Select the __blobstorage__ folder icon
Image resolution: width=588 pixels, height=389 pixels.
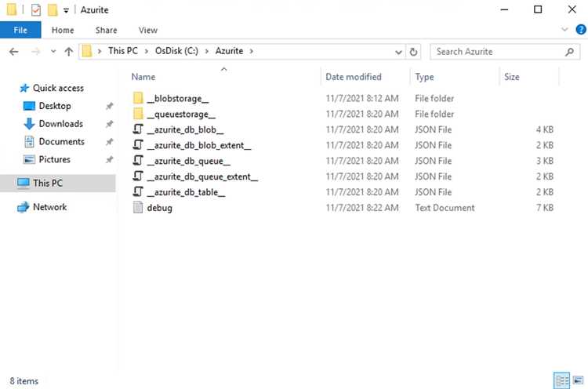tap(138, 98)
